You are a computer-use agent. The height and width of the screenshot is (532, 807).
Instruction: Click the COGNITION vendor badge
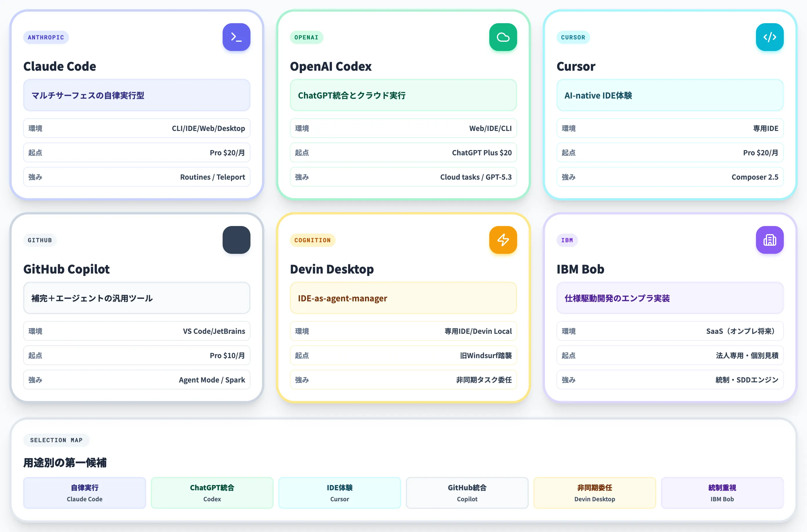(312, 240)
